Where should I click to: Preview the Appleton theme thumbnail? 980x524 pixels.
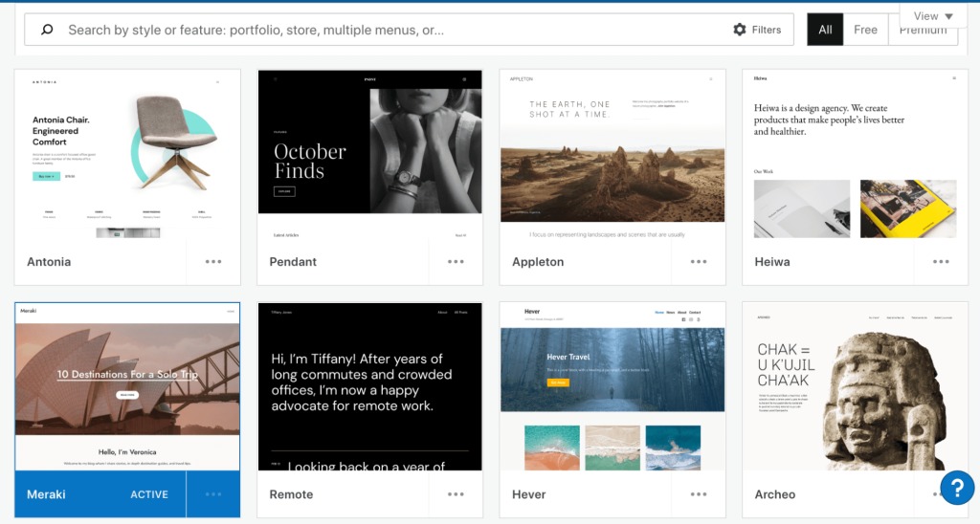click(612, 154)
